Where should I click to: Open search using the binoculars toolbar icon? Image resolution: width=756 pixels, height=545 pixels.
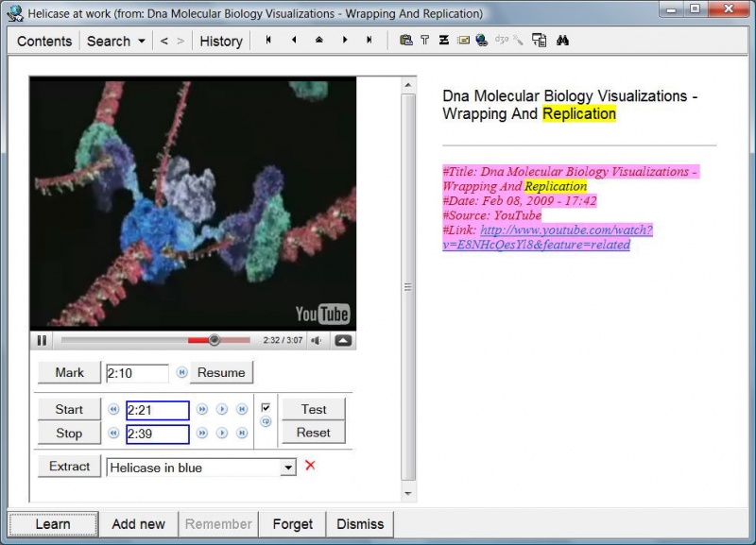(x=562, y=40)
